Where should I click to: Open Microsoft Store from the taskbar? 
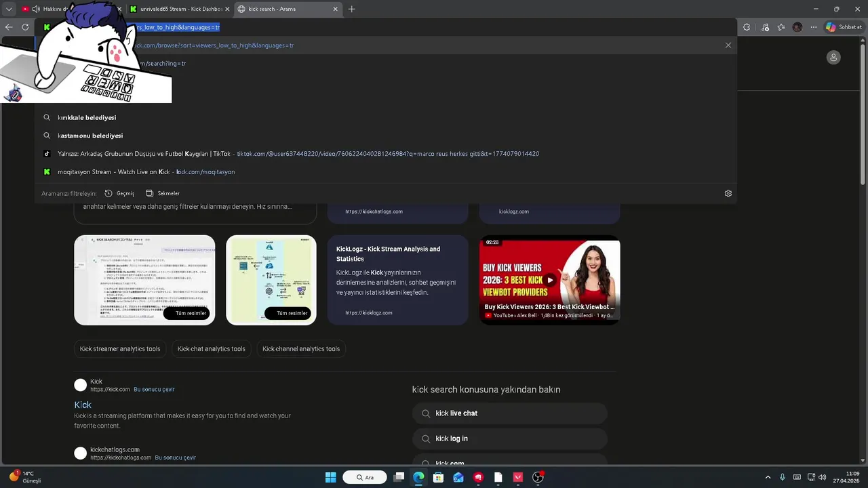point(439,477)
